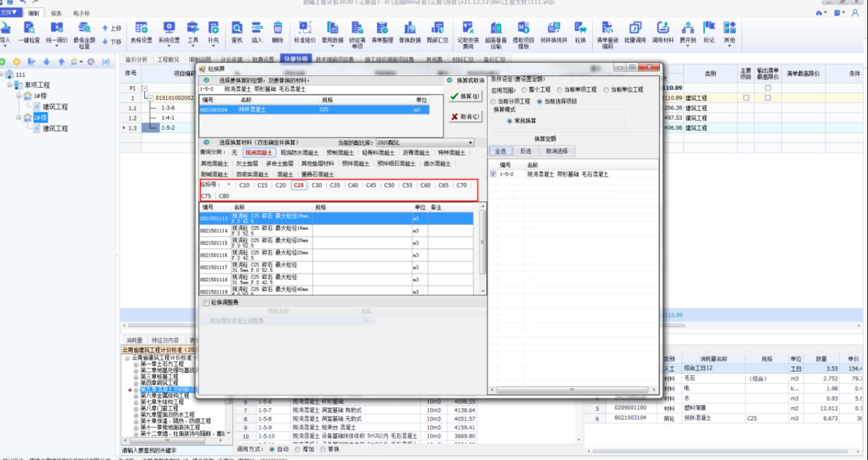This screenshot has height=460, width=868.
Task: Select the C30 concrete grade
Action: (x=317, y=186)
